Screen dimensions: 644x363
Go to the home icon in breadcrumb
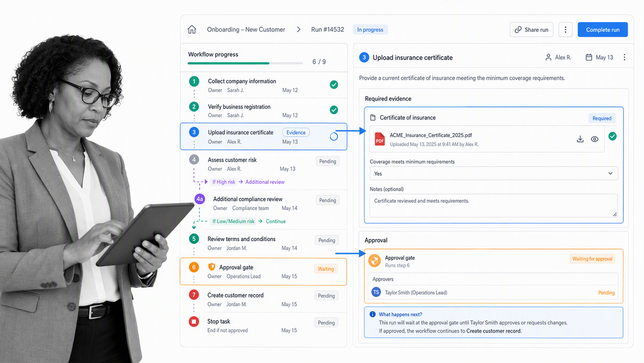click(x=192, y=30)
